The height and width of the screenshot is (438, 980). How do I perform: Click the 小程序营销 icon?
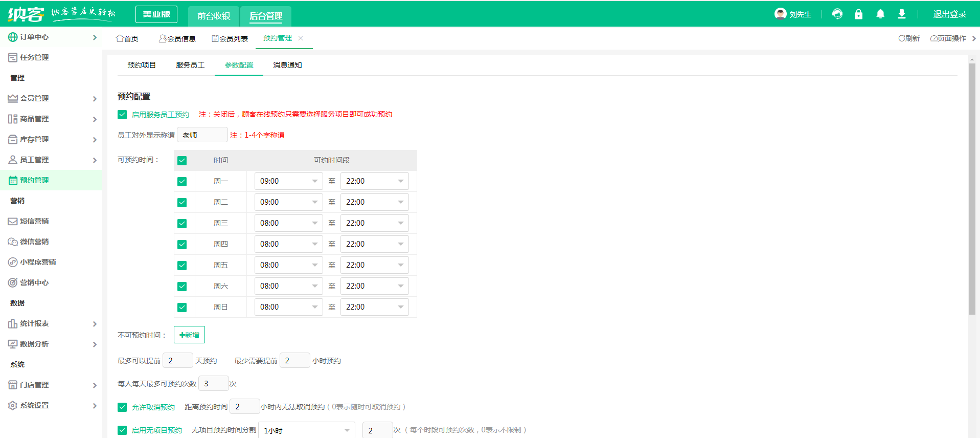point(13,262)
